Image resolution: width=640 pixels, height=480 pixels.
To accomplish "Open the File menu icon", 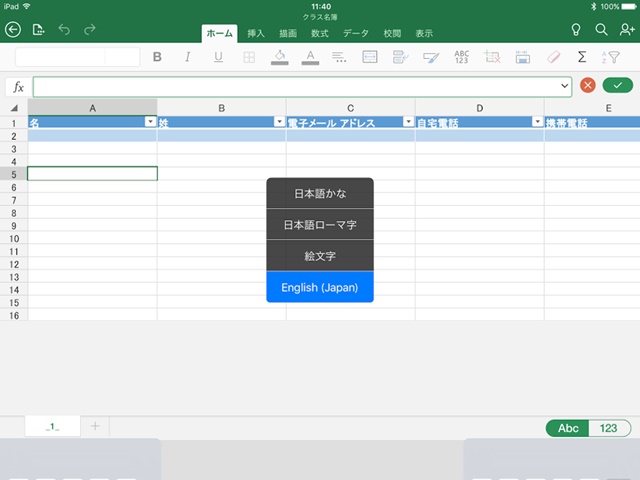I will click(38, 29).
